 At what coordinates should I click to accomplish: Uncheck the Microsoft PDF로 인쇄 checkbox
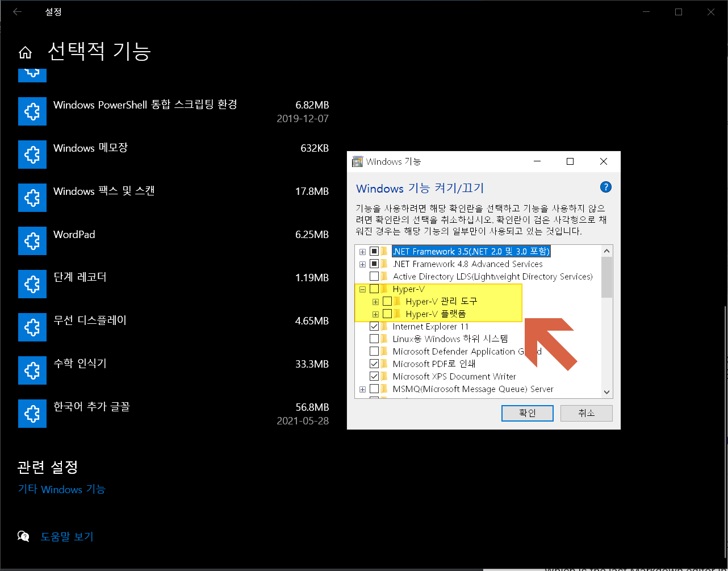[374, 364]
